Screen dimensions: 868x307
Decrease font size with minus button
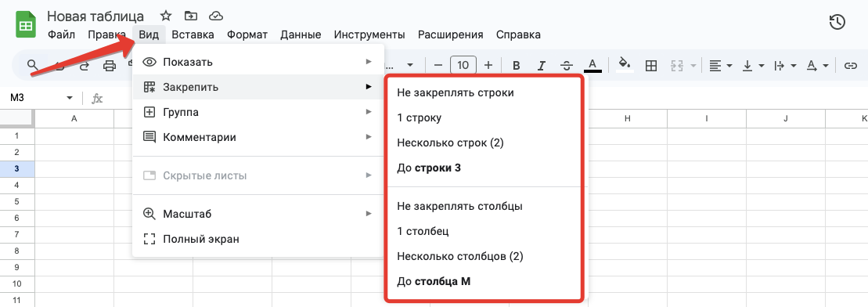tap(438, 65)
